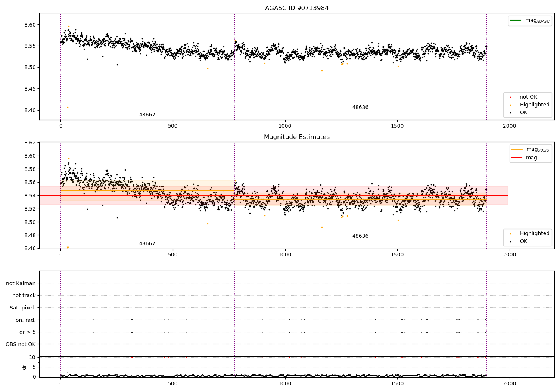Image resolution: width=560 pixels, height=392 pixels.
Task: Click the orange outlier near 8.40 in top plot
Action: pos(68,108)
